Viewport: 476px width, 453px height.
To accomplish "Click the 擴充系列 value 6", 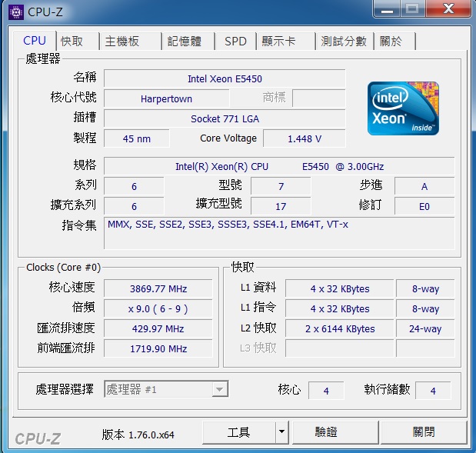I will [134, 206].
